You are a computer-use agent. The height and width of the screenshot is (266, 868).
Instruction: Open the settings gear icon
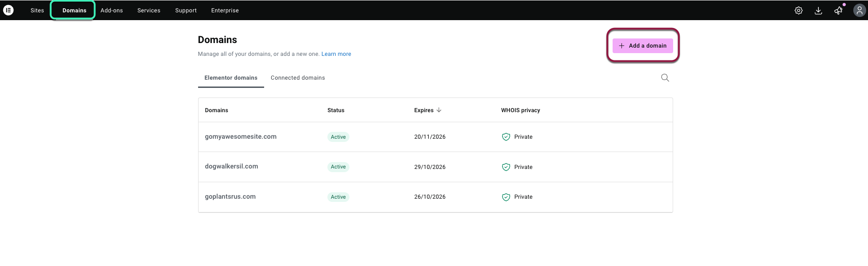point(798,11)
